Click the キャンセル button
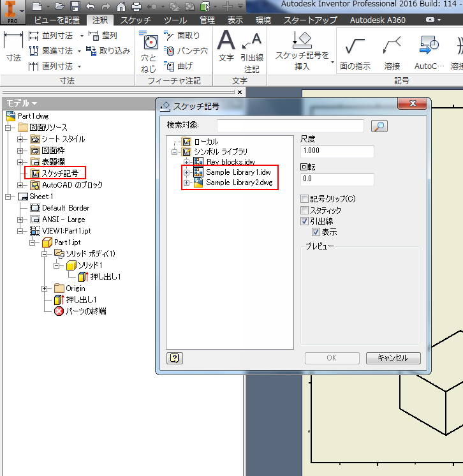The image size is (463, 476). [x=393, y=358]
